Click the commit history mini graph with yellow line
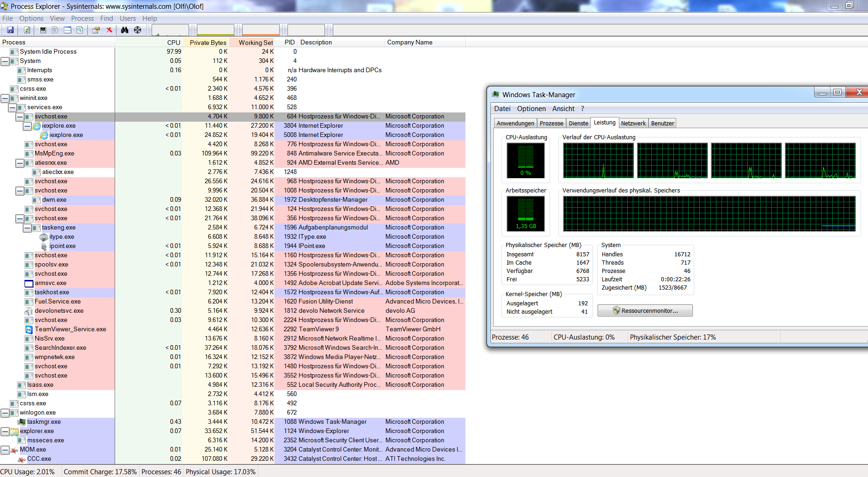 [x=215, y=30]
